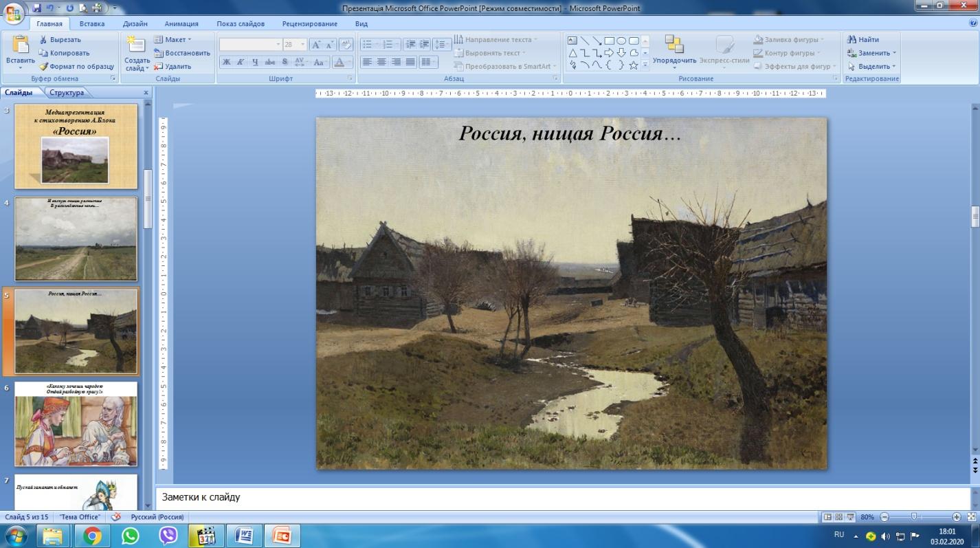Open Вид ribbon tab
Viewport: 980px width, 548px height.
361,23
